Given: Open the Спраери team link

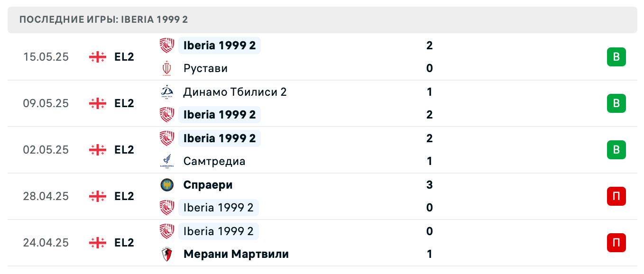Looking at the screenshot, I should coord(208,185).
